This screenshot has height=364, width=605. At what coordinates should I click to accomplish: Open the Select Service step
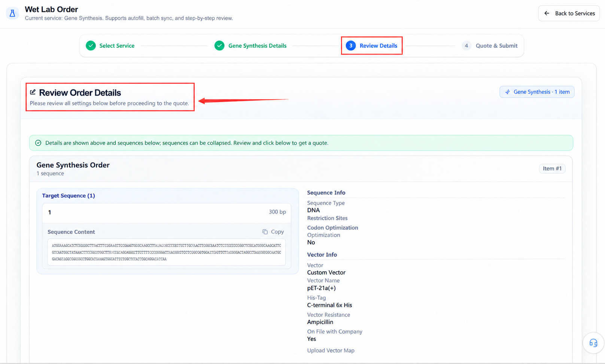click(110, 46)
